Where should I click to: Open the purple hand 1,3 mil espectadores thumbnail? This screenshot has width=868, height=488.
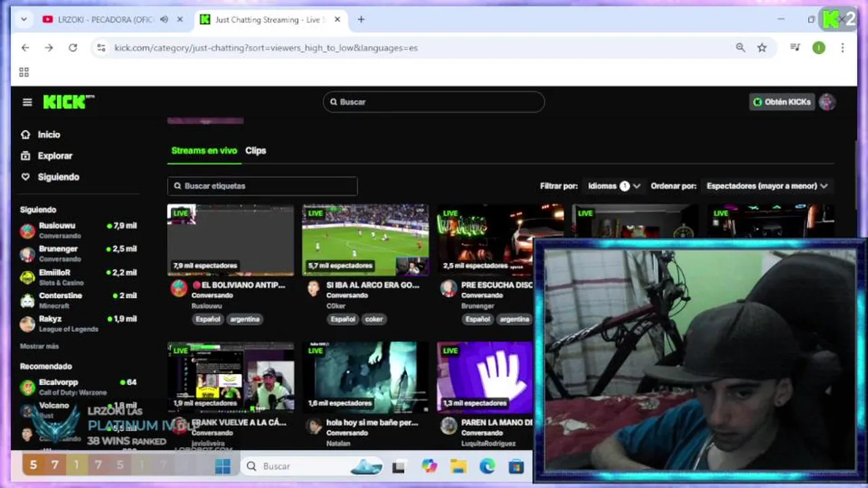click(485, 377)
